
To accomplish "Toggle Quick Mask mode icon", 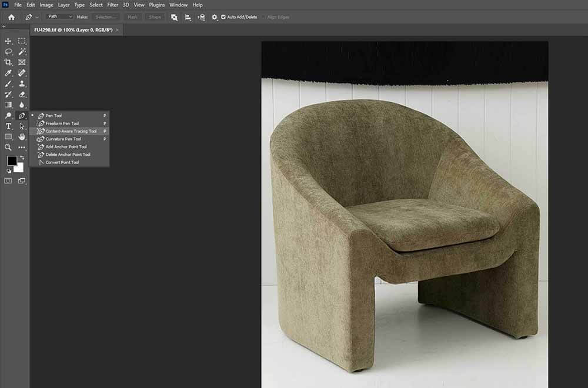I will click(x=8, y=180).
